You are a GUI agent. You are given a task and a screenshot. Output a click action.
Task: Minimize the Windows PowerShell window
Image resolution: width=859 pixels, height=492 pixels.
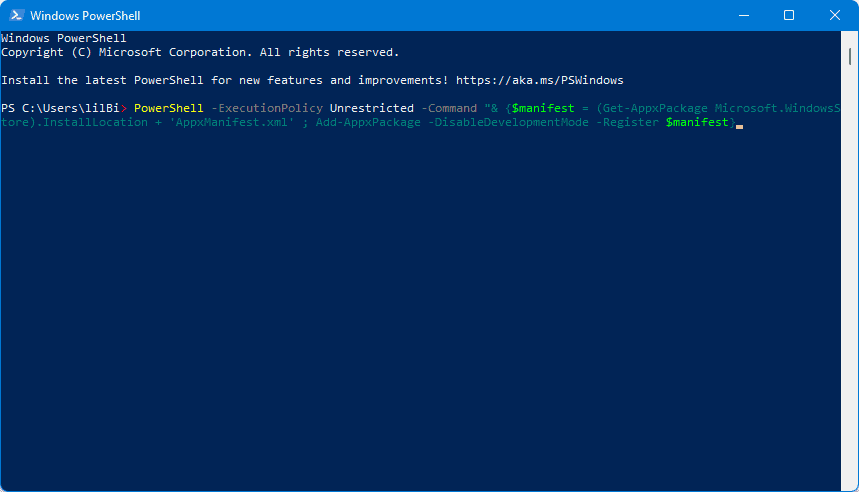pyautogui.click(x=743, y=15)
